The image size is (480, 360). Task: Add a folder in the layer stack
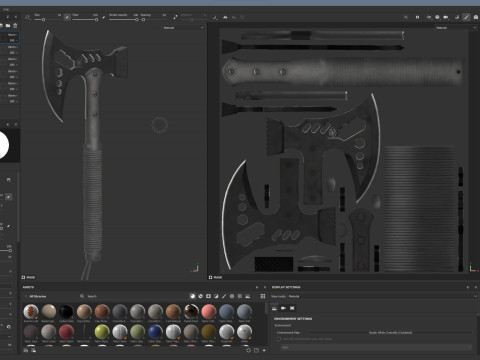tap(8, 25)
